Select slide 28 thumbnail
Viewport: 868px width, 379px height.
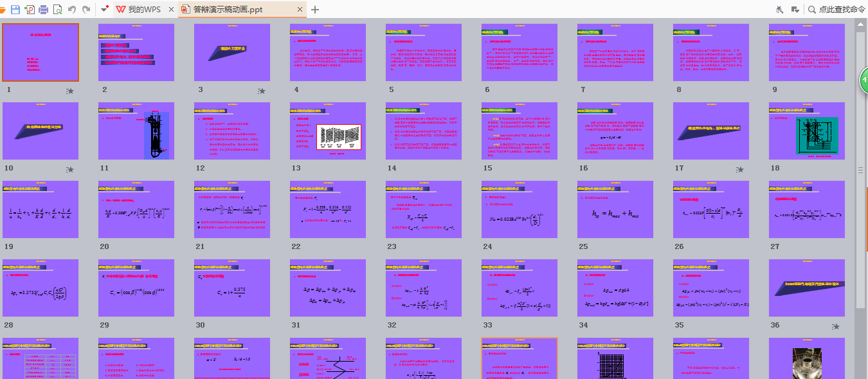(41, 288)
